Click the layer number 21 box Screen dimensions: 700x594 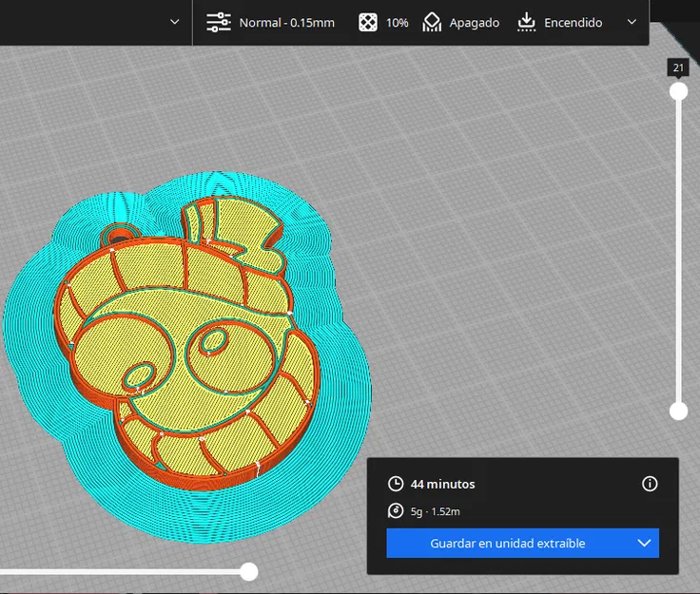(678, 67)
